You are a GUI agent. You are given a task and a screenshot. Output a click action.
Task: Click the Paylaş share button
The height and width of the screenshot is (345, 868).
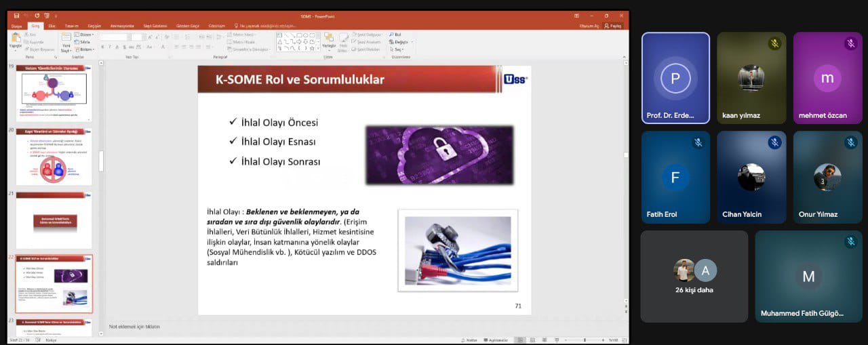point(614,26)
